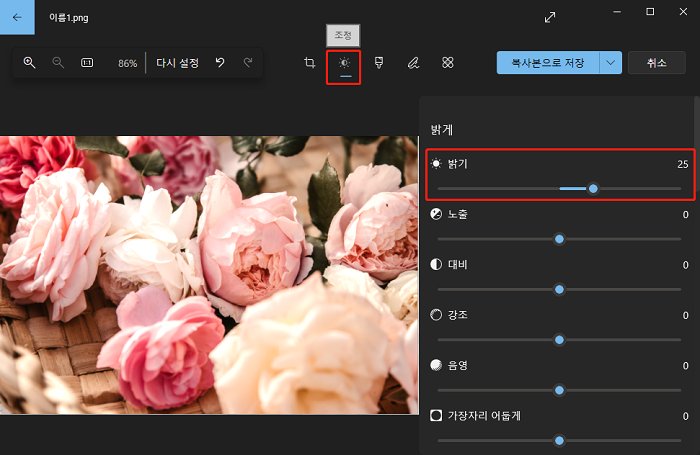Screen dimensions: 700x455
Task: Click the 86% zoom level value
Action: pos(127,63)
